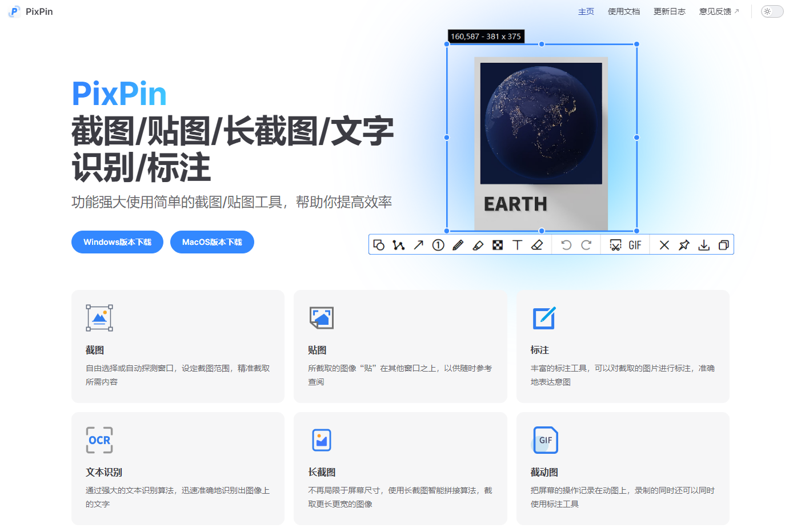This screenshot has height=532, width=789.
Task: Select the text annotation tool
Action: (518, 245)
